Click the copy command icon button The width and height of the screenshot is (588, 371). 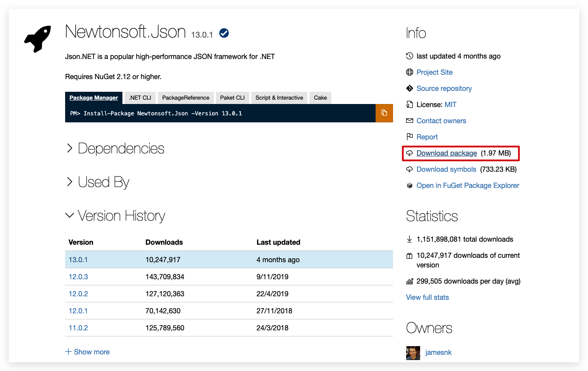384,113
